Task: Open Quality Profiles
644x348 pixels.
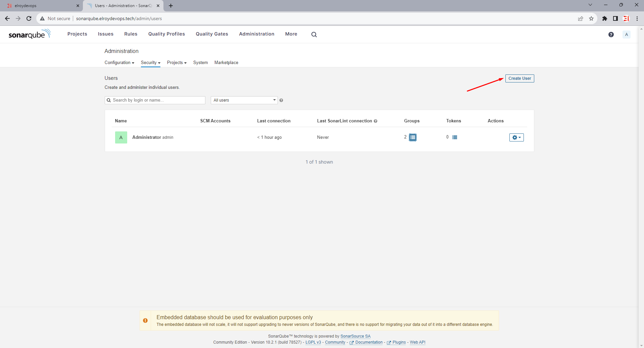Action: point(166,34)
